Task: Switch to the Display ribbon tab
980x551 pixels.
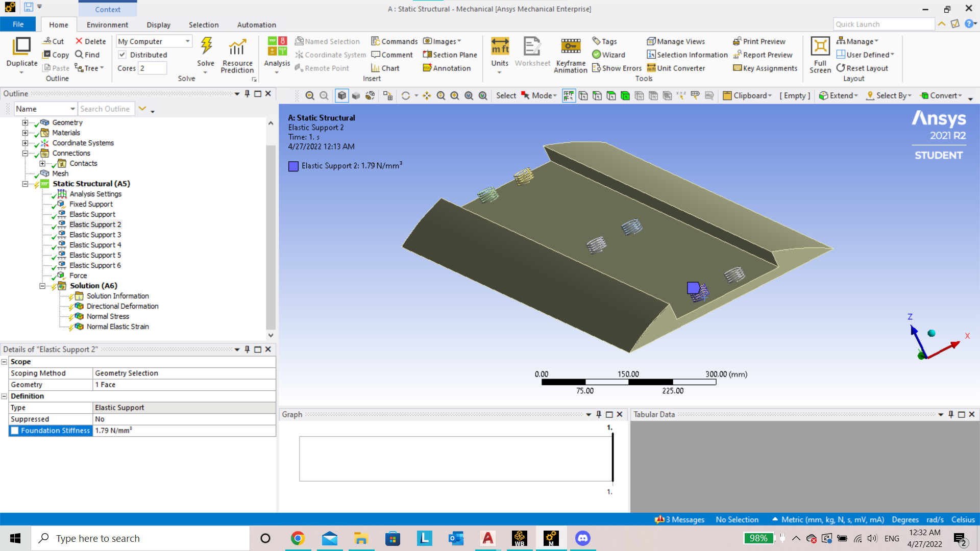Action: (158, 24)
